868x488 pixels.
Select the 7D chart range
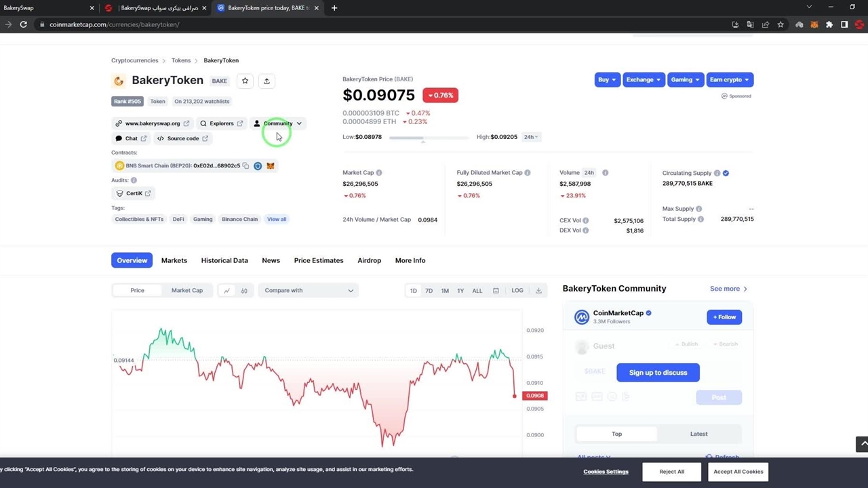429,291
